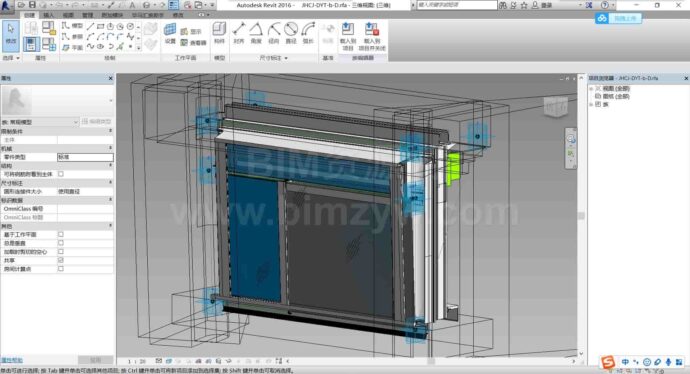Open the Properties help link

click(12, 360)
